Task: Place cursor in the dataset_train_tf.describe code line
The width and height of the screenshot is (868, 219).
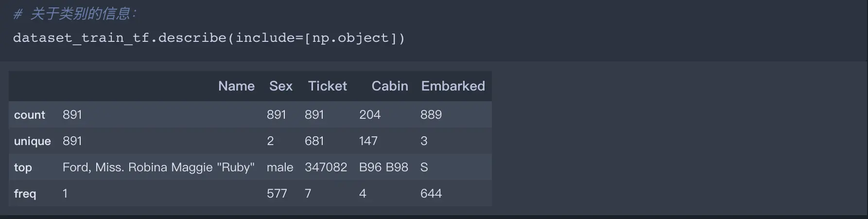Action: click(x=208, y=38)
